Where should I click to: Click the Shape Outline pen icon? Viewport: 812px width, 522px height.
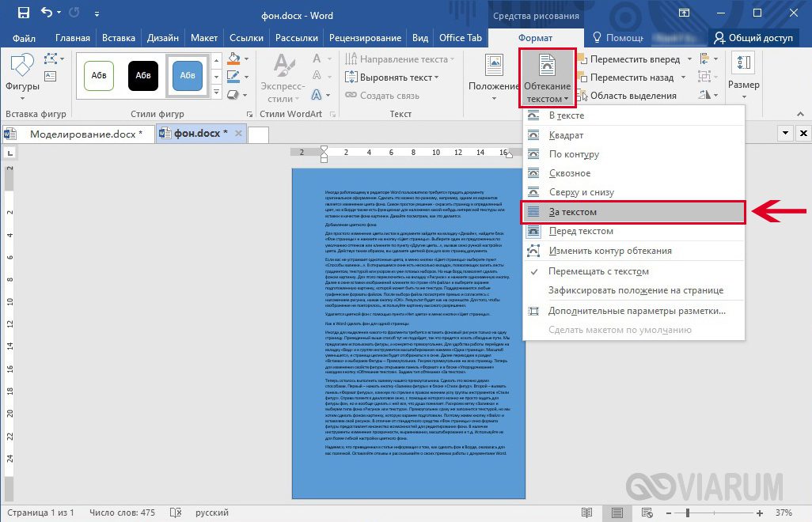(234, 77)
